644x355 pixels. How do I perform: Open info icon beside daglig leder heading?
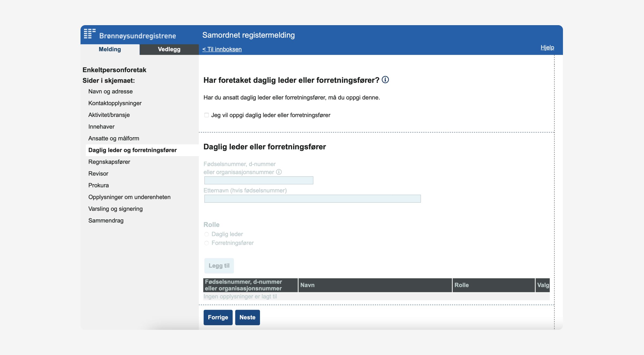[x=385, y=80]
